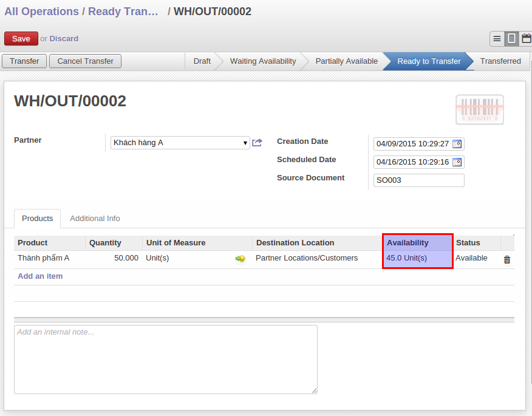Sort by Unit of Measure column header

197,243
